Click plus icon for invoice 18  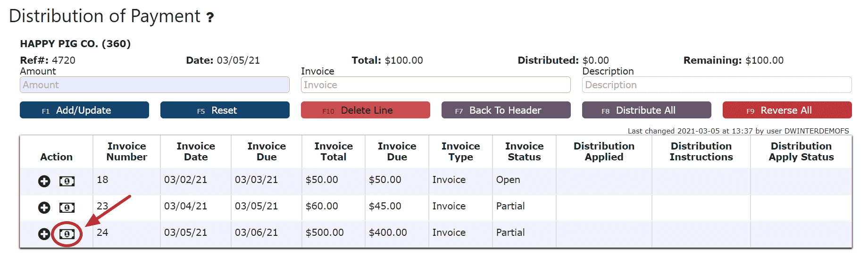(x=44, y=181)
